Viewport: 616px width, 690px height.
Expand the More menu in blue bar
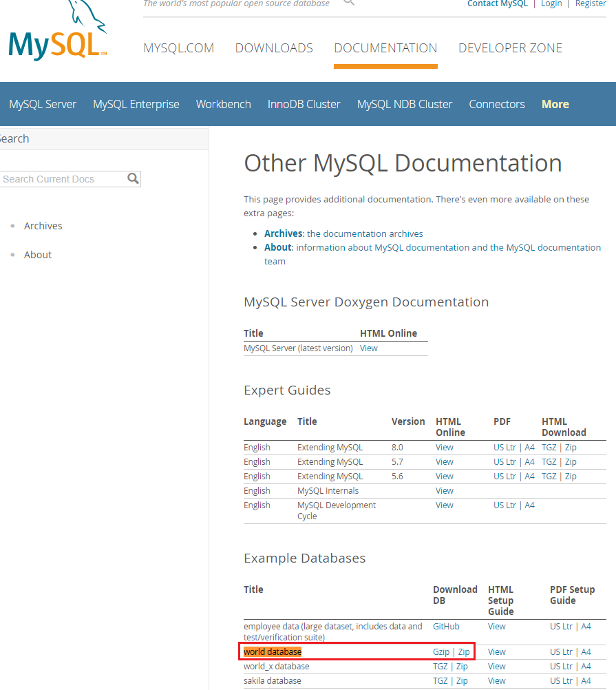pos(555,104)
